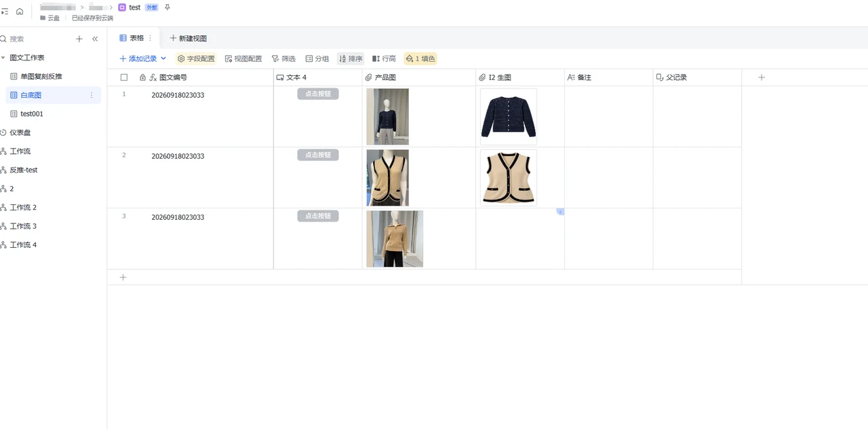Image resolution: width=868 pixels, height=429 pixels.
Task: Open 字段配置 field settings
Action: point(196,59)
